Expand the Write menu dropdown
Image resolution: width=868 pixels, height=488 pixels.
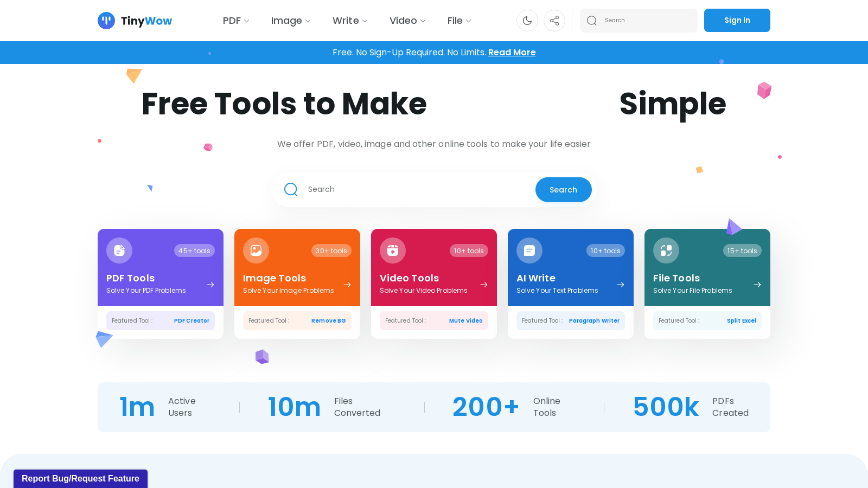click(350, 21)
